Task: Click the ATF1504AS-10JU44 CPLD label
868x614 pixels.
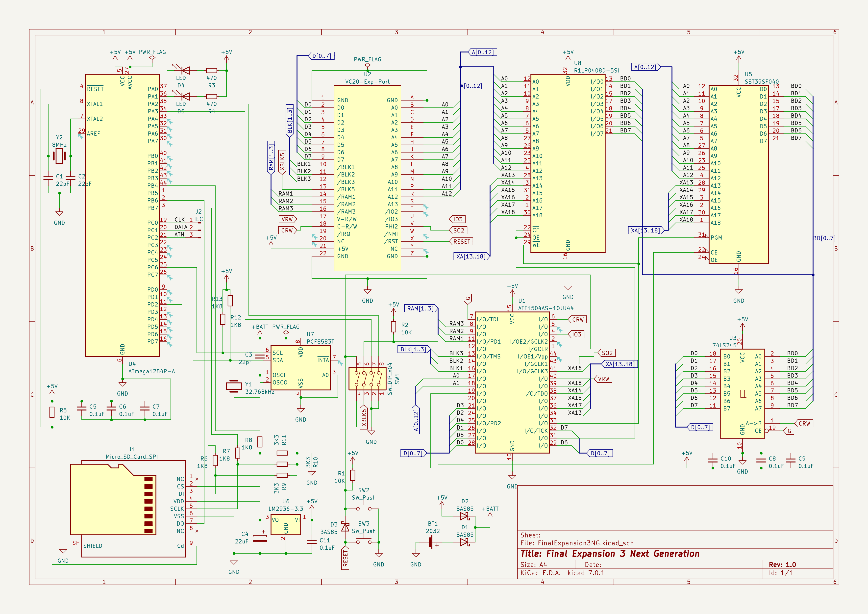Action: (x=546, y=308)
